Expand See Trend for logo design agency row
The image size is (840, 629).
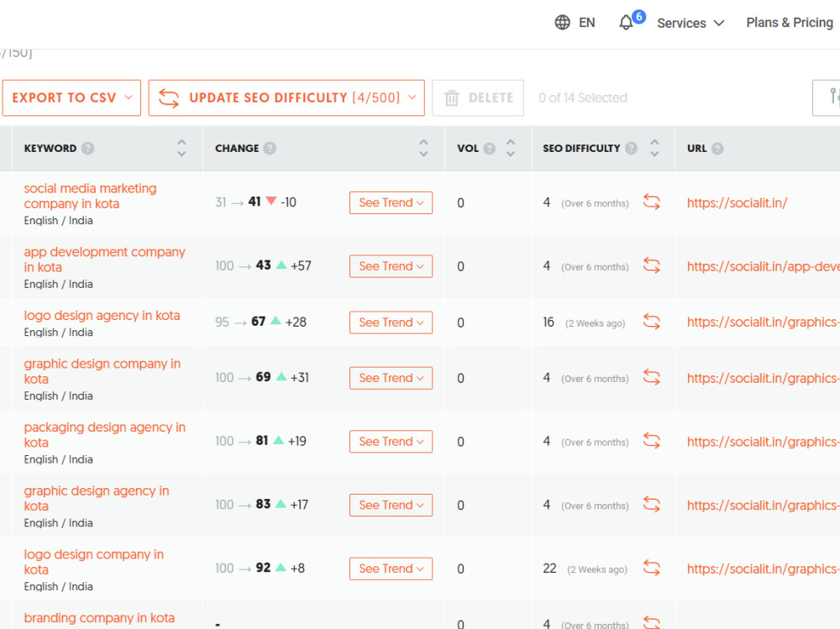point(391,322)
